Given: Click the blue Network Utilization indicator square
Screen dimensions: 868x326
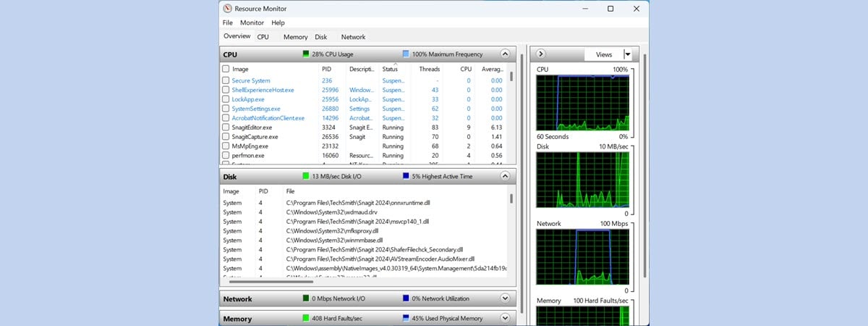Looking at the screenshot, I should point(405,298).
